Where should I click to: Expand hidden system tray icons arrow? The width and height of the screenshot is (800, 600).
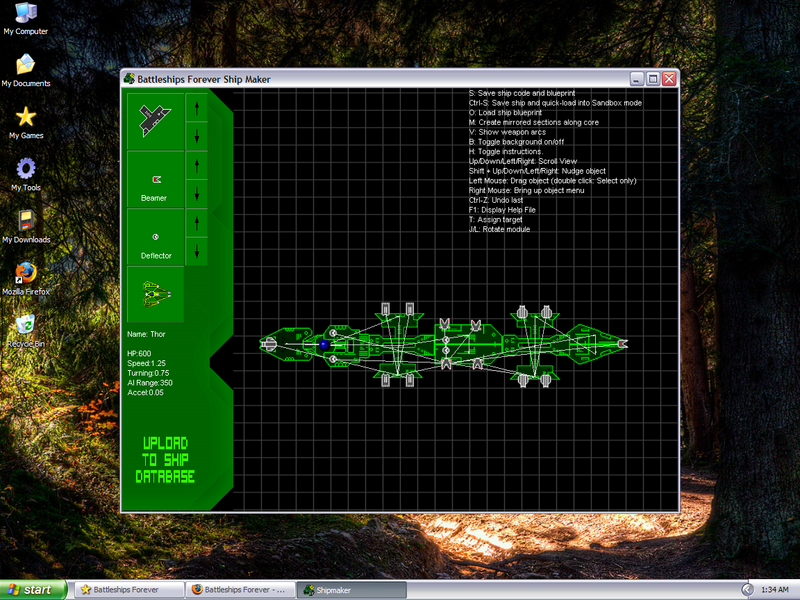747,590
